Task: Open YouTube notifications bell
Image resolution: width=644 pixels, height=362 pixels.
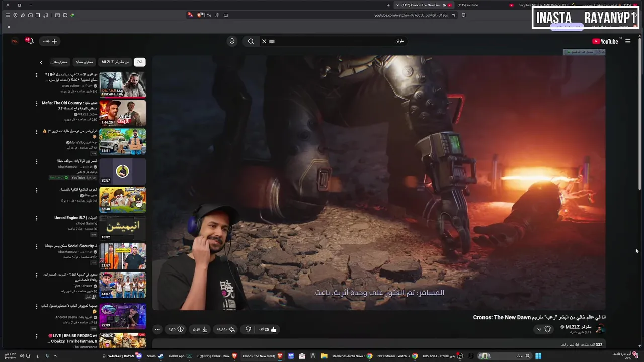Action: point(29,41)
